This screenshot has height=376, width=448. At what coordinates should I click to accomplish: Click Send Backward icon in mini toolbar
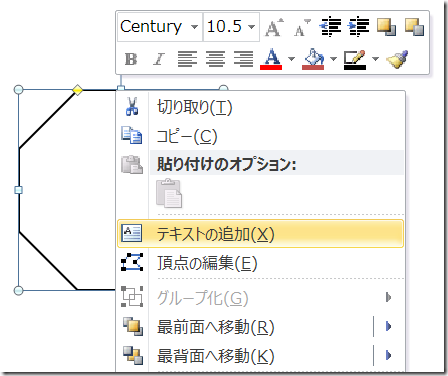coord(414,27)
